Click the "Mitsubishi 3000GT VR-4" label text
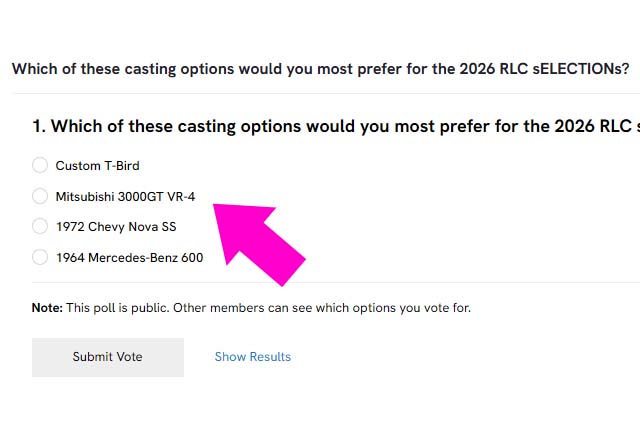The height and width of the screenshot is (427, 640). [125, 196]
